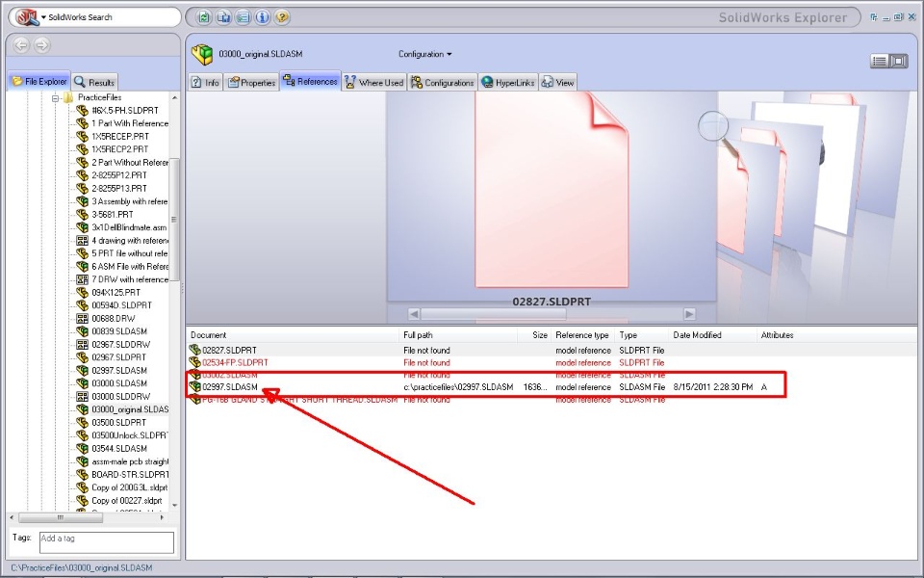Sort by the Reference type column header
Viewport: 924px width, 578px height.
pyautogui.click(x=582, y=335)
